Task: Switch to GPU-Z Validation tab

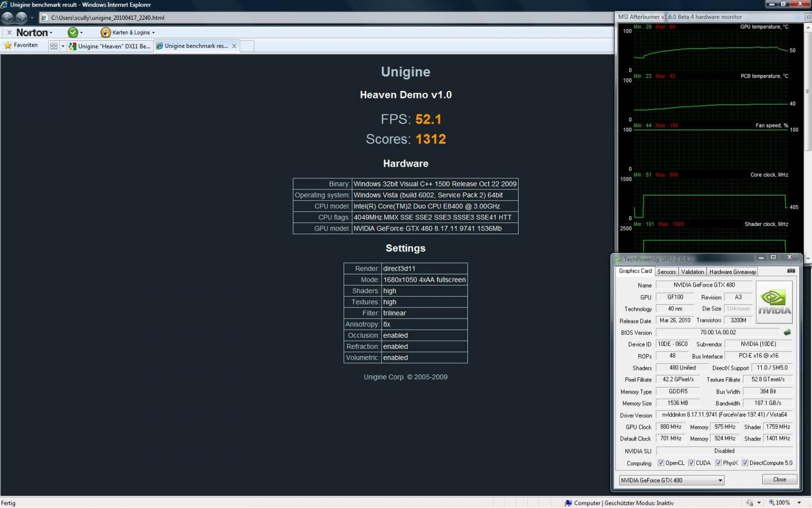Action: point(692,272)
